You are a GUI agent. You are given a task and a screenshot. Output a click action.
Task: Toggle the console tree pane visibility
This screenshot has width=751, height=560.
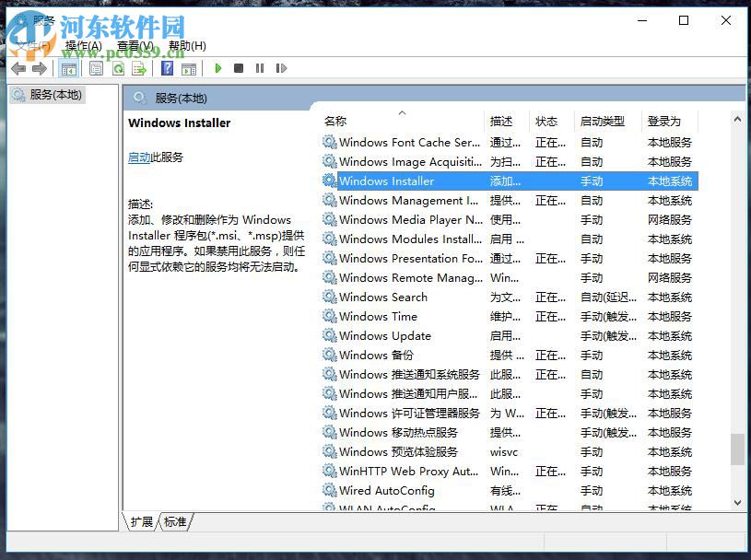(x=69, y=68)
